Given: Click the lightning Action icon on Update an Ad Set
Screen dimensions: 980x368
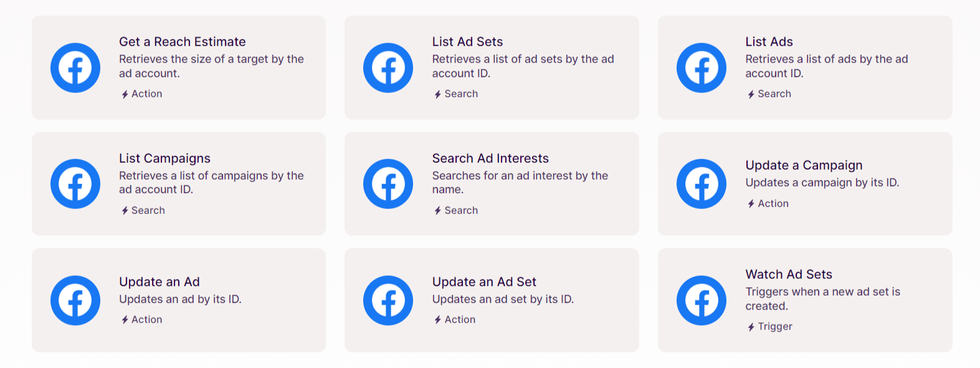Looking at the screenshot, I should point(437,319).
